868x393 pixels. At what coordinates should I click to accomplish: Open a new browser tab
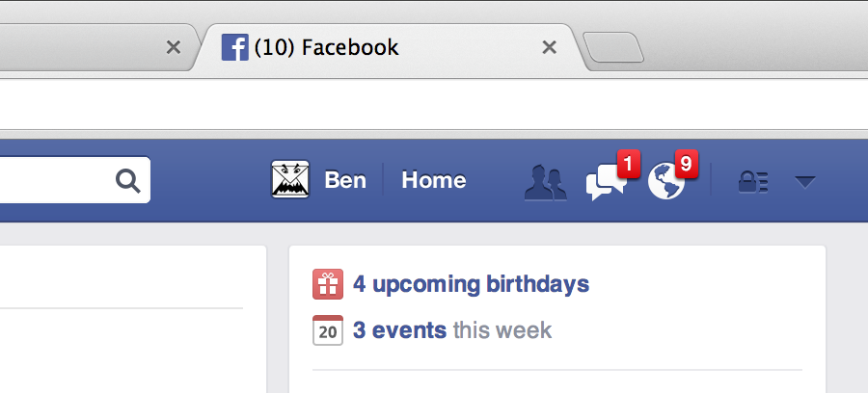click(x=613, y=47)
